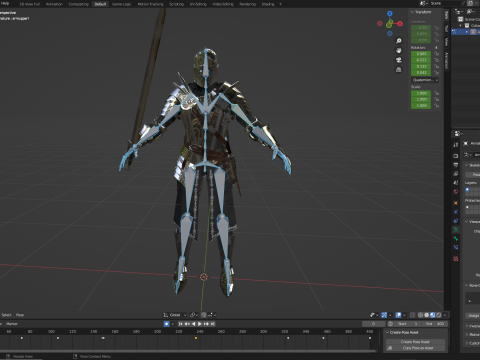Open the Game Logic workspace tab
This screenshot has height=360, width=480.
coord(121,4)
